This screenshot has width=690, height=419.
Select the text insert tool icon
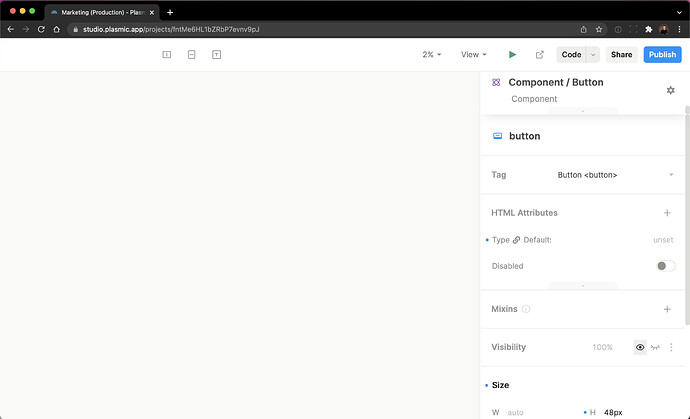pyautogui.click(x=216, y=55)
